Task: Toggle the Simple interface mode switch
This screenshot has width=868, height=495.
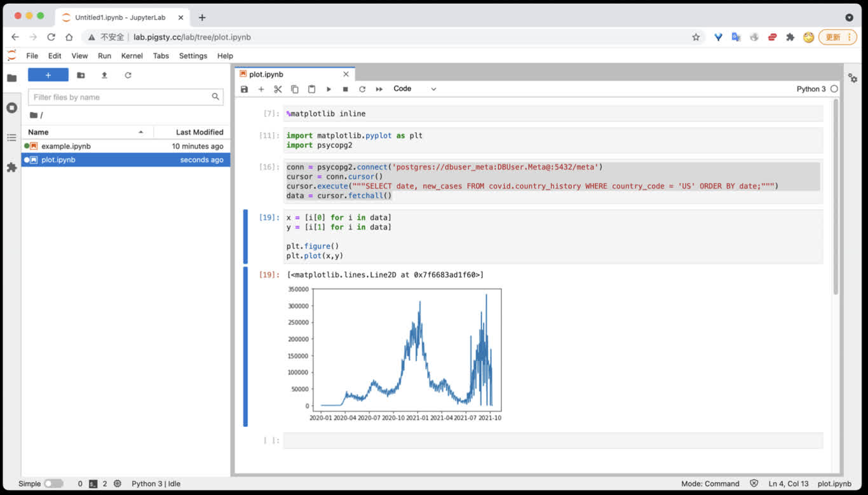Action: (53, 484)
